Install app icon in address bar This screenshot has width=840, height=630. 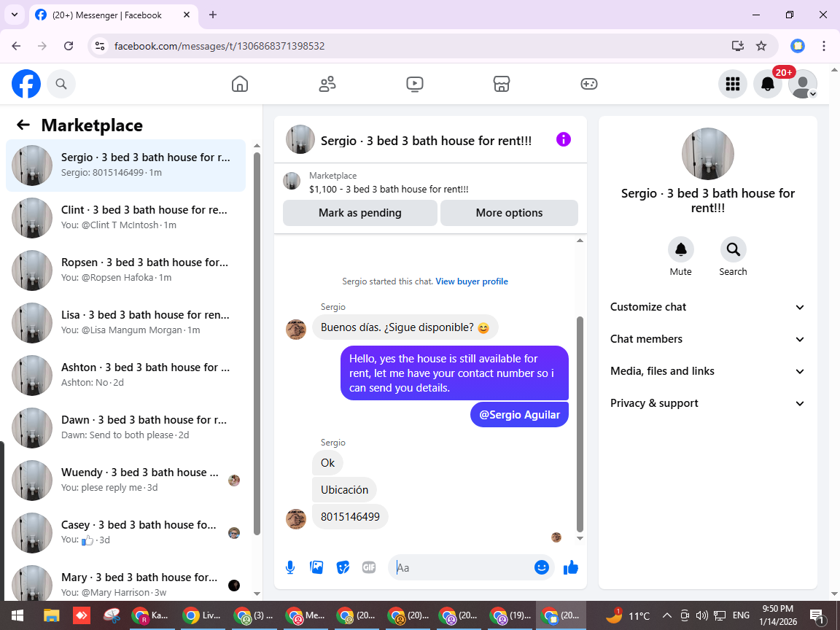738,46
